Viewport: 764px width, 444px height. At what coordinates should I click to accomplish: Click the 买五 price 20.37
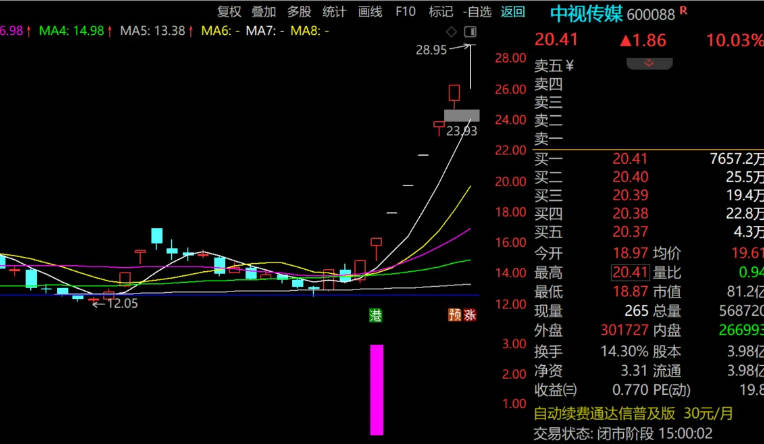pyautogui.click(x=630, y=232)
